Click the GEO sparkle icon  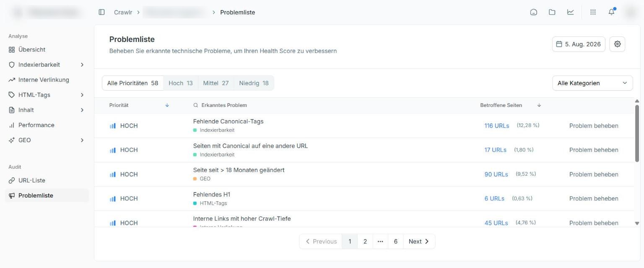click(x=11, y=140)
